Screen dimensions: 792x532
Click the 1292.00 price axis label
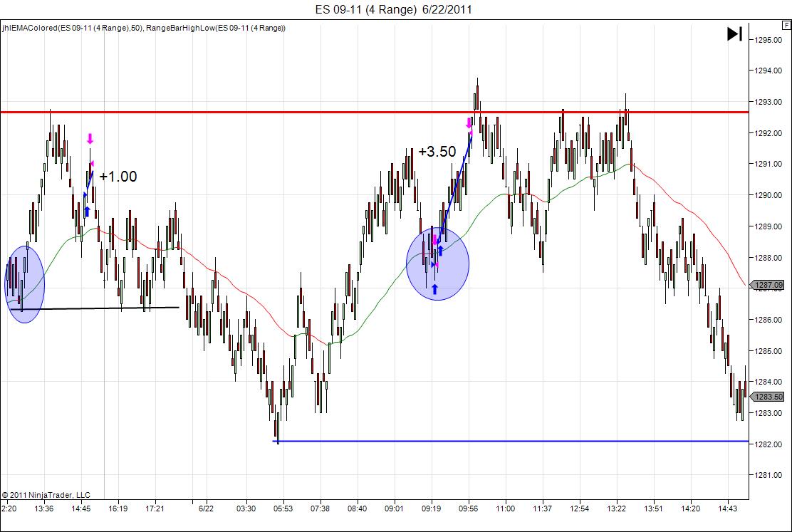pyautogui.click(x=768, y=133)
